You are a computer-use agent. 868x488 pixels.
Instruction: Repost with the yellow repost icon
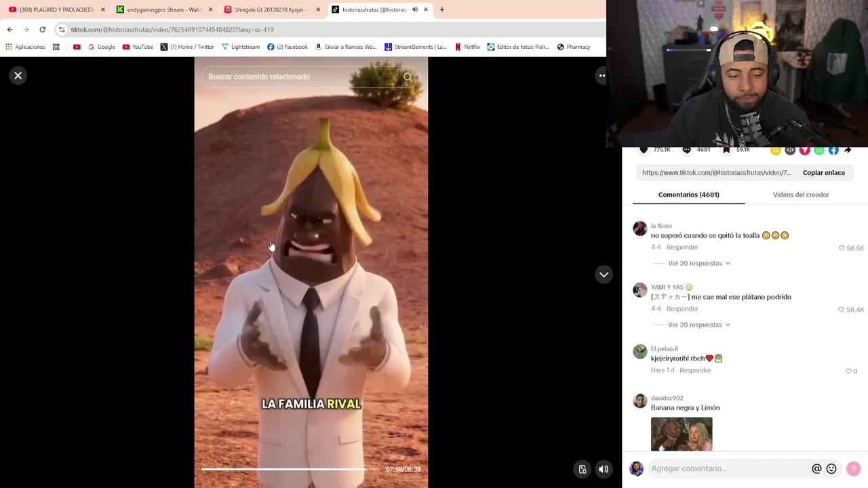[x=776, y=150]
